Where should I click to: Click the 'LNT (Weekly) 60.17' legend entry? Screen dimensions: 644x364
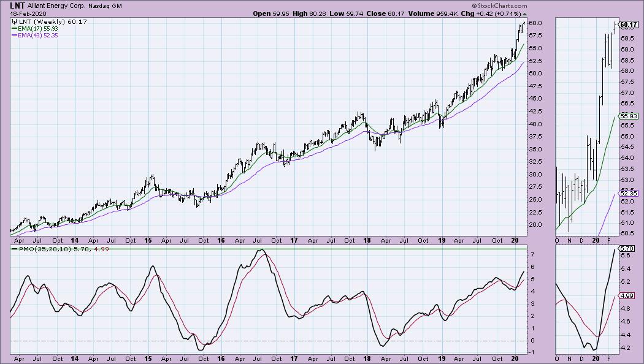pyautogui.click(x=49, y=21)
